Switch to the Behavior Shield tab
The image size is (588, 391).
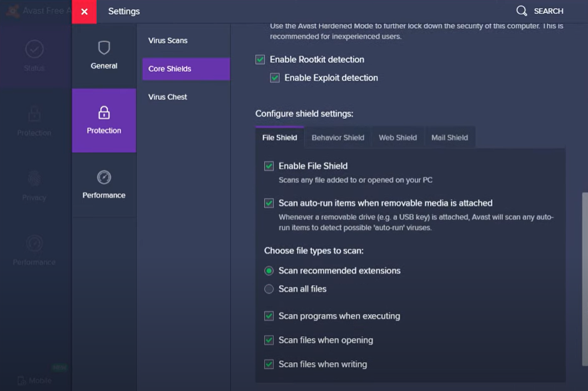(338, 138)
